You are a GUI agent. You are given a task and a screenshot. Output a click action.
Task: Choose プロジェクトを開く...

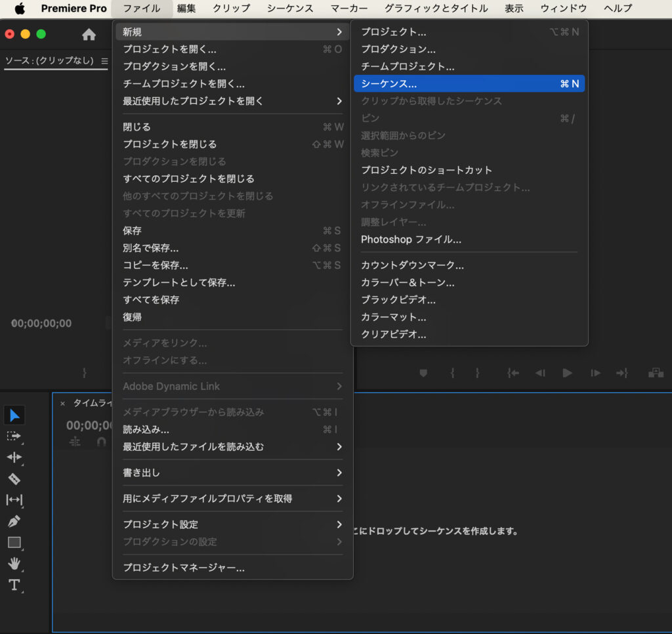232,49
